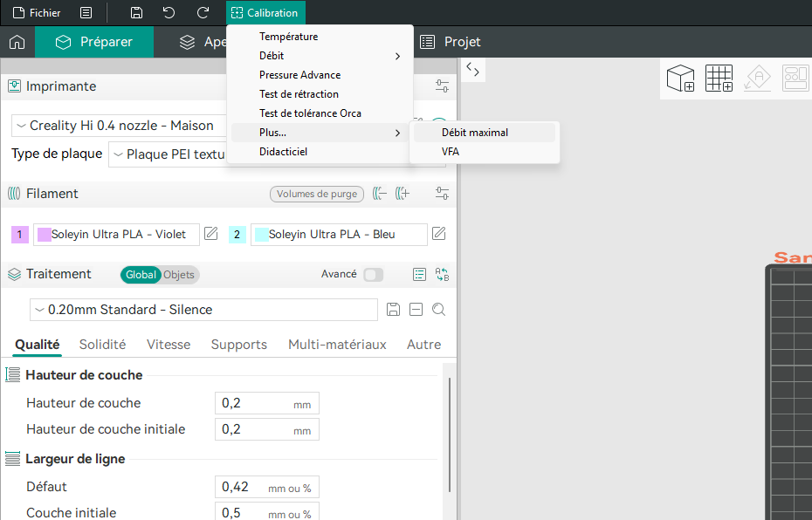The image size is (812, 520).
Task: Open the Autre tab
Action: [x=423, y=345]
